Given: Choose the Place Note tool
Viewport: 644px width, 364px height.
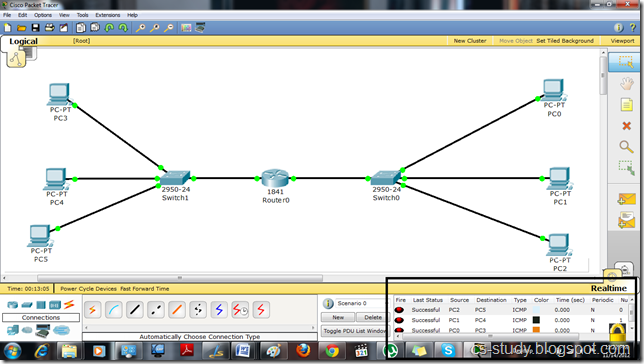Looking at the screenshot, I should tap(626, 105).
